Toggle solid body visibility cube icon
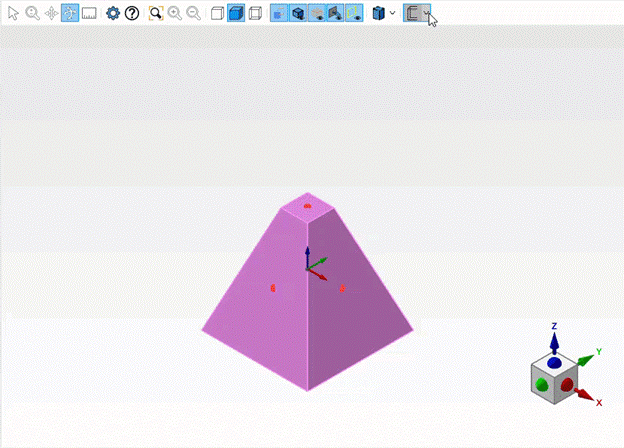This screenshot has width=624, height=448. [298, 13]
